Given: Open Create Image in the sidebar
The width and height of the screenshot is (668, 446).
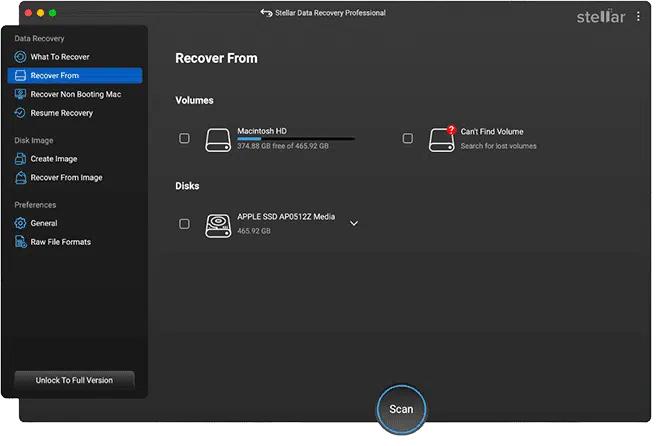Looking at the screenshot, I should pos(54,159).
